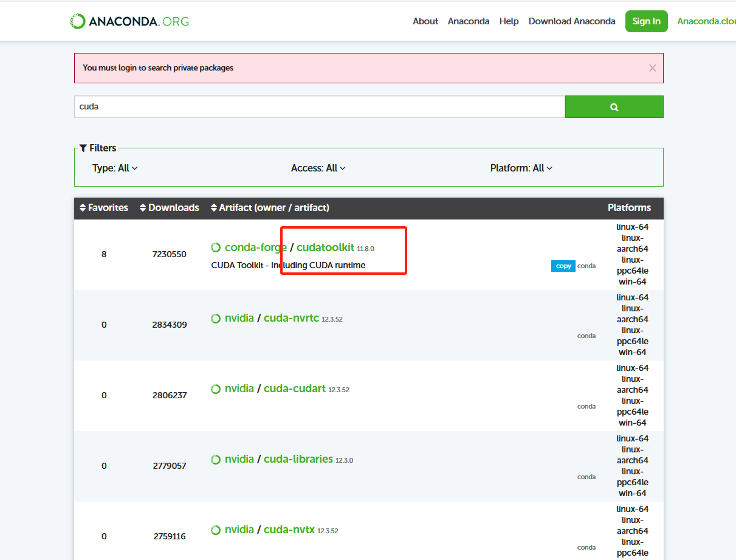Click nvidia owner link beside cuda-nvtx
736x560 pixels.
pos(239,530)
